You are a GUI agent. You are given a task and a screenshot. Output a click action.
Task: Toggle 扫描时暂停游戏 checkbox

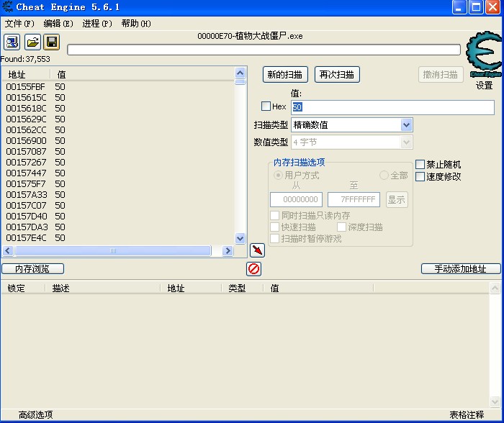pos(274,239)
